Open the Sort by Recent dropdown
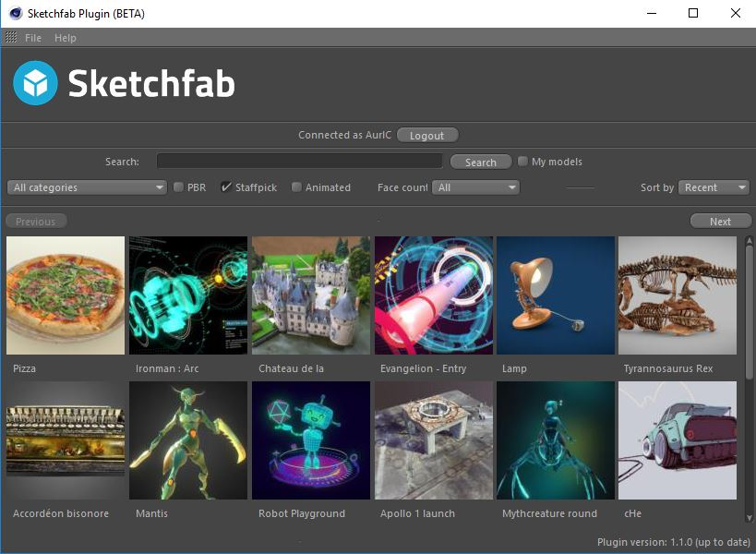The height and width of the screenshot is (554, 756). tap(714, 187)
